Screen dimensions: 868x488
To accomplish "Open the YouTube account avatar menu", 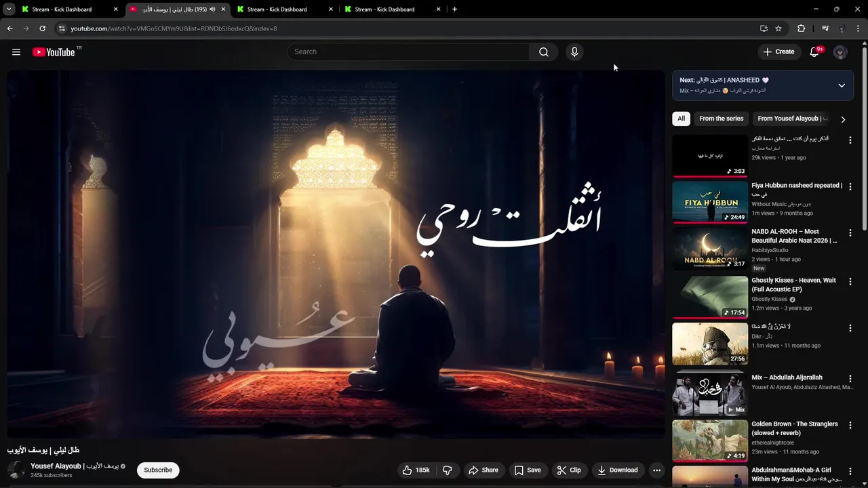I will pyautogui.click(x=840, y=52).
